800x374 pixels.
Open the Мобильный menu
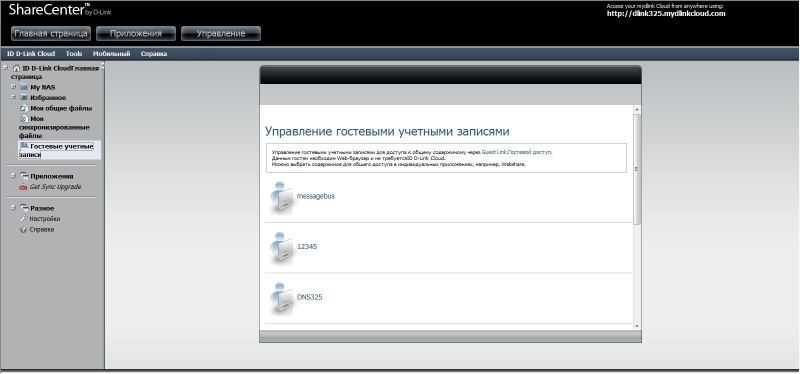click(x=111, y=54)
